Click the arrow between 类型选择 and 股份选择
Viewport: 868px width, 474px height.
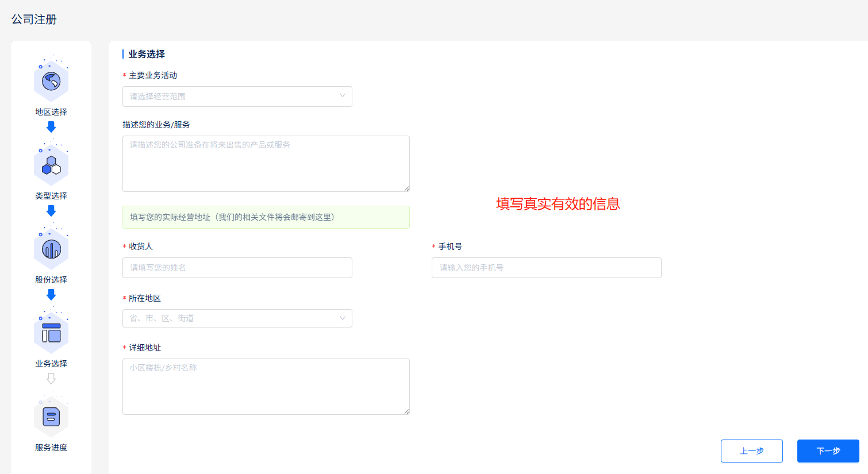point(51,211)
